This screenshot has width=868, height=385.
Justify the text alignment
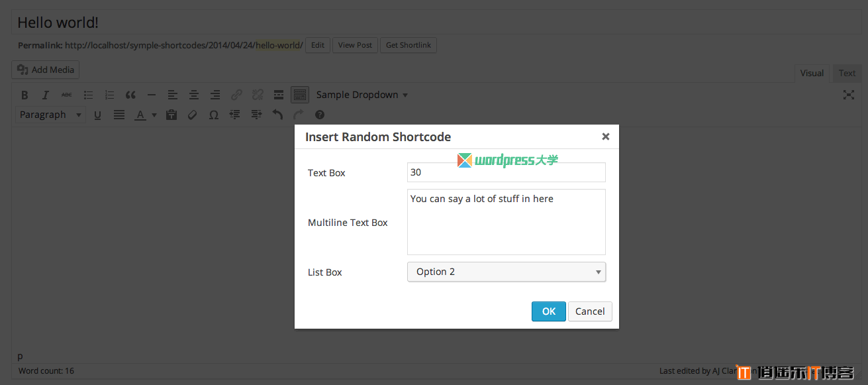(119, 115)
